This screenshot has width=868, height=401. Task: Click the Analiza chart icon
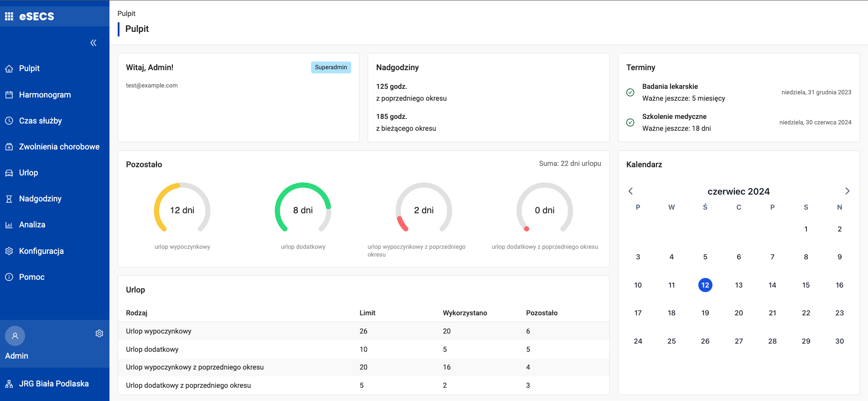[x=9, y=225]
